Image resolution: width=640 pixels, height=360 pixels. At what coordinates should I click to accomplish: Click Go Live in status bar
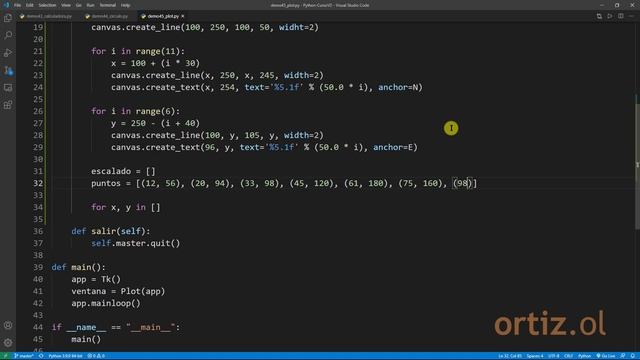[x=606, y=356]
